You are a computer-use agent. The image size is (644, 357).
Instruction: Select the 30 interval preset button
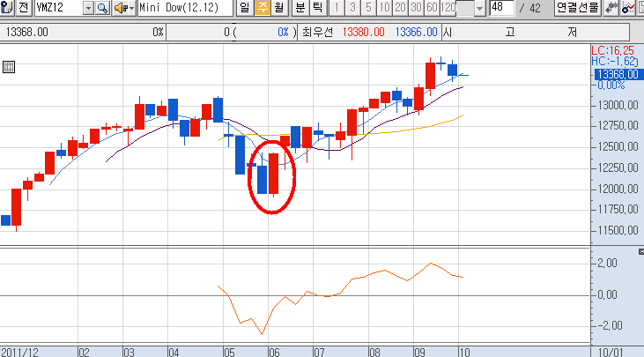point(415,8)
